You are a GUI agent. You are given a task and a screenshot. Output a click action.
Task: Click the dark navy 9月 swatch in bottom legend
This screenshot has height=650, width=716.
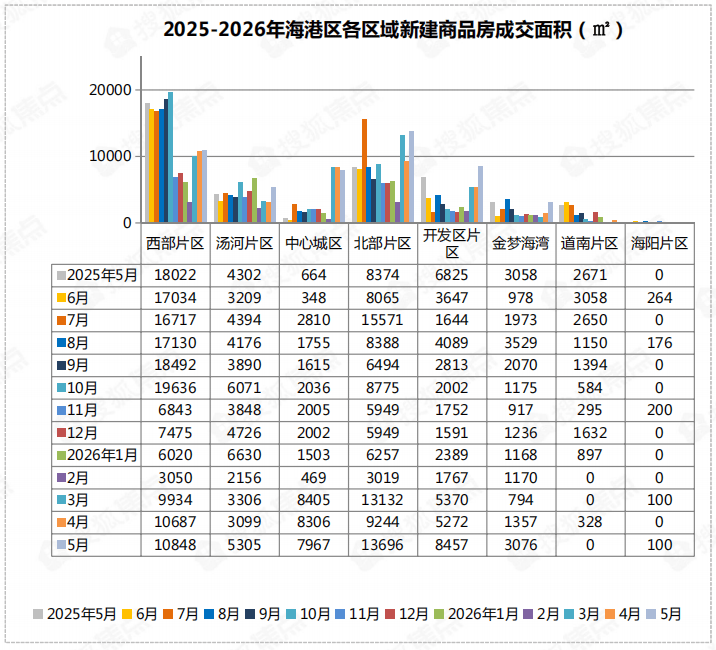[250, 614]
